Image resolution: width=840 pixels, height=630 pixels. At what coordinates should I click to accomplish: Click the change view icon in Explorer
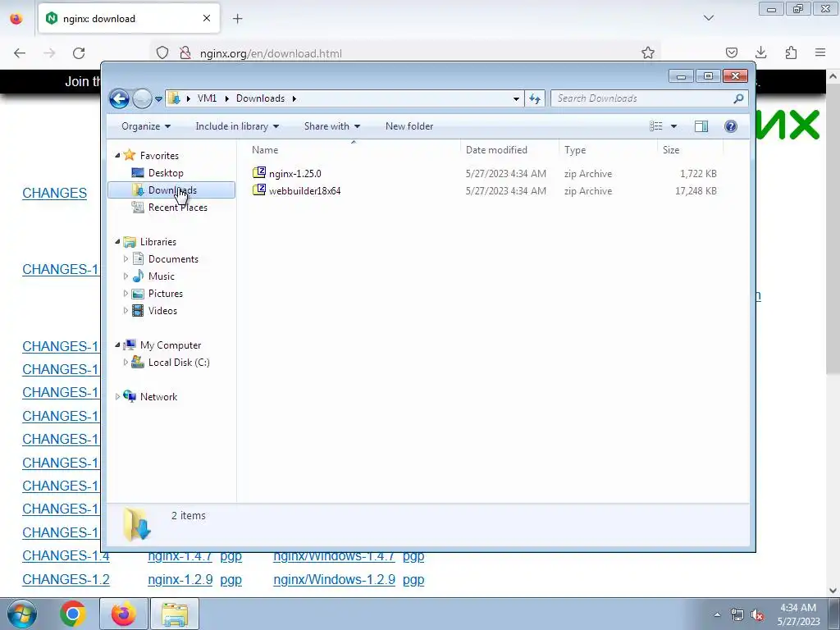(x=656, y=126)
